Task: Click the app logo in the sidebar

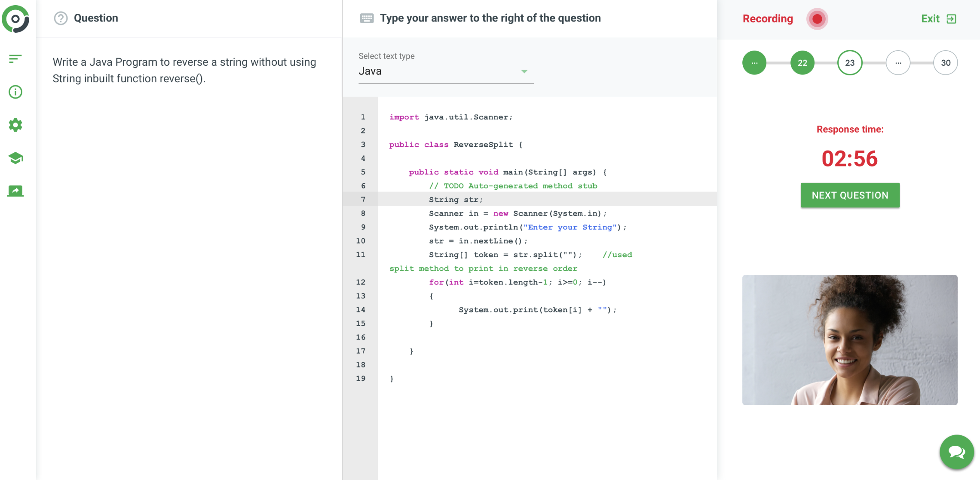Action: pyautogui.click(x=15, y=19)
